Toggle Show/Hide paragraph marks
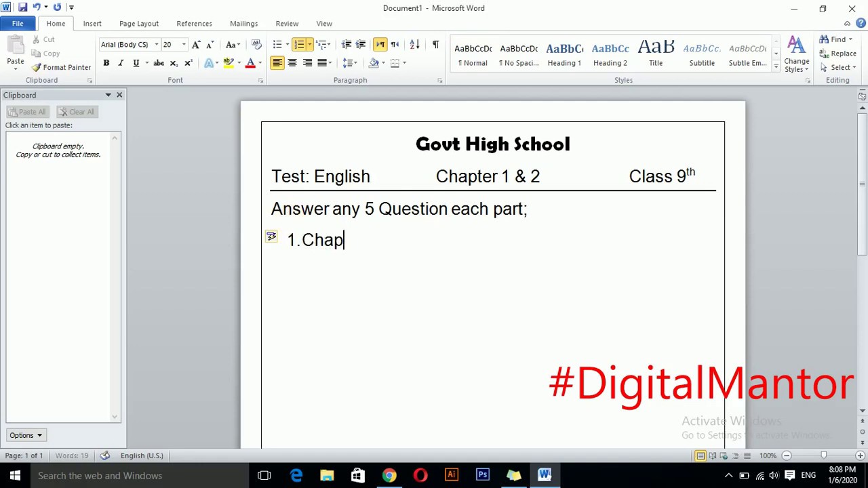Screen dimensions: 868x488 click(435, 45)
